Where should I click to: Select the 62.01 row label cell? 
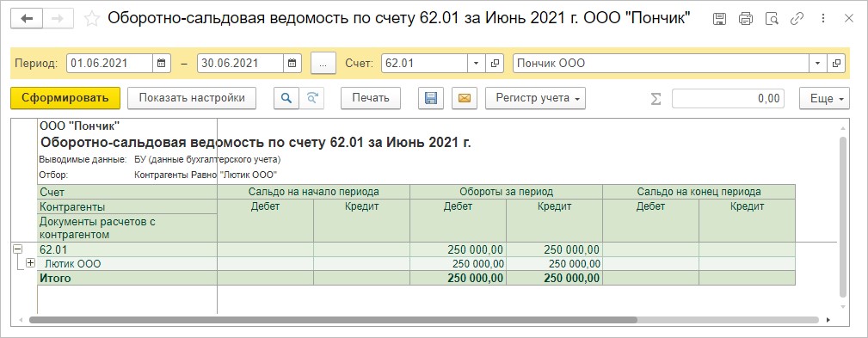coord(126,249)
